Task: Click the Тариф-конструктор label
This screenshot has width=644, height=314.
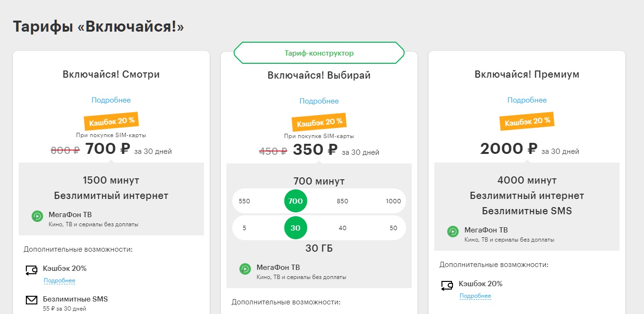Action: [x=319, y=53]
